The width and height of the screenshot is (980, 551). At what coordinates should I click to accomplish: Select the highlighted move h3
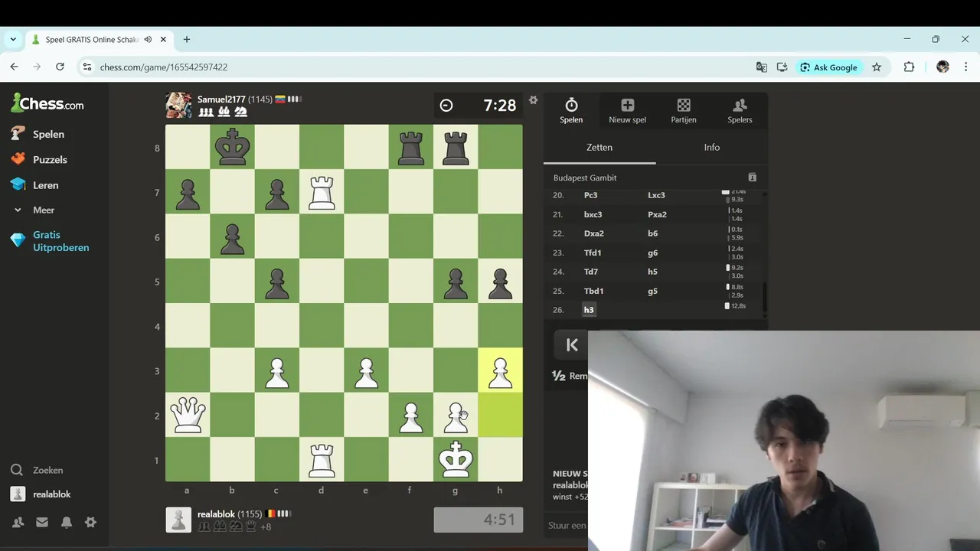click(588, 310)
